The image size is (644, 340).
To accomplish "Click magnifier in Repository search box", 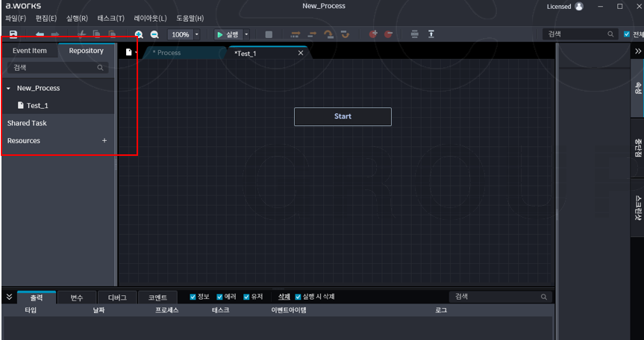I will (x=100, y=68).
